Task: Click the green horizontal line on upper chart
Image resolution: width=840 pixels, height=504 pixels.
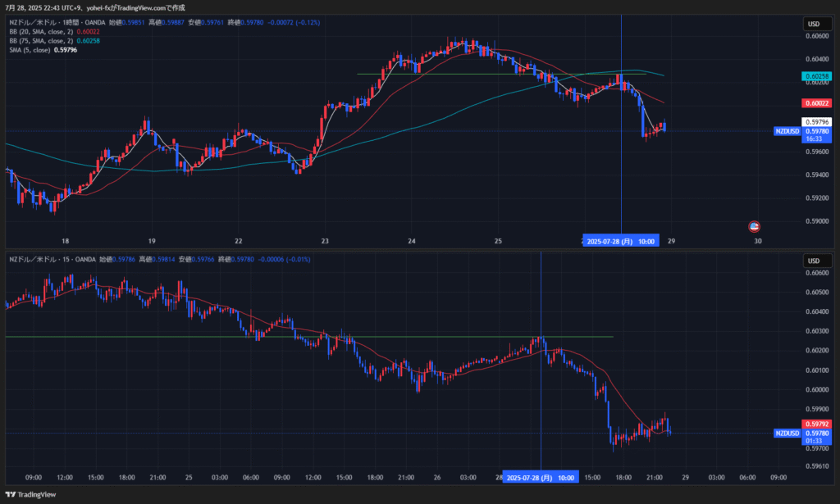Action: (492, 74)
